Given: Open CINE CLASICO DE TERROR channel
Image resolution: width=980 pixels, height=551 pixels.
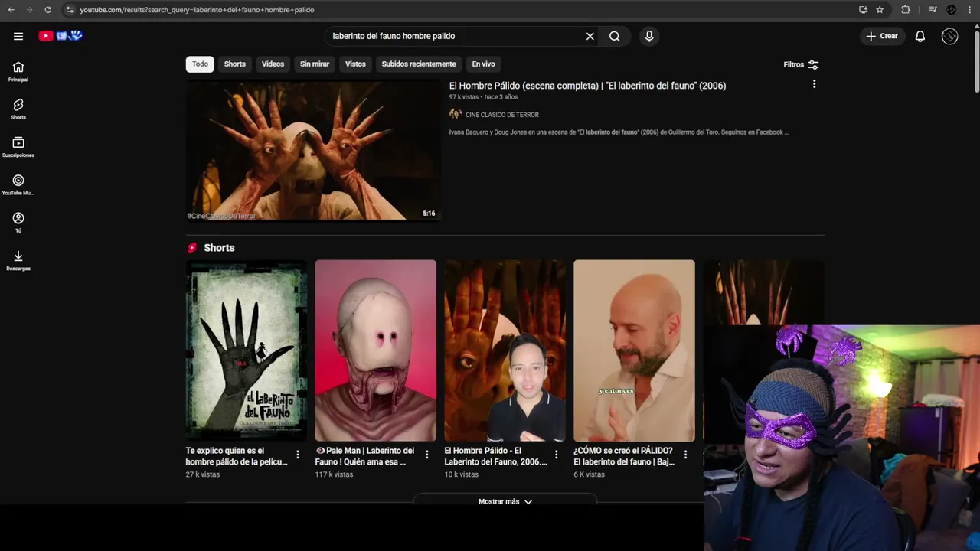Looking at the screenshot, I should click(x=502, y=115).
